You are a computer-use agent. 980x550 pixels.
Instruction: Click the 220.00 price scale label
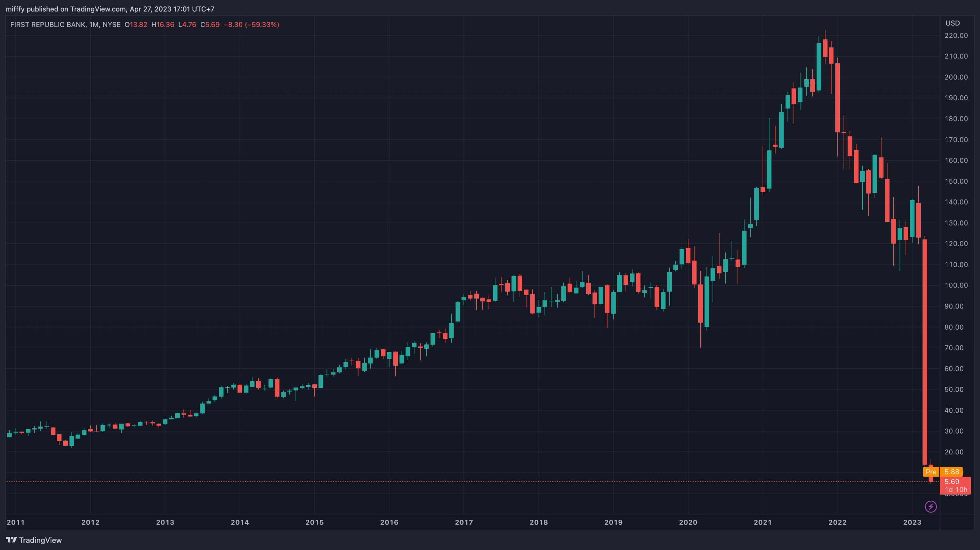click(x=956, y=35)
